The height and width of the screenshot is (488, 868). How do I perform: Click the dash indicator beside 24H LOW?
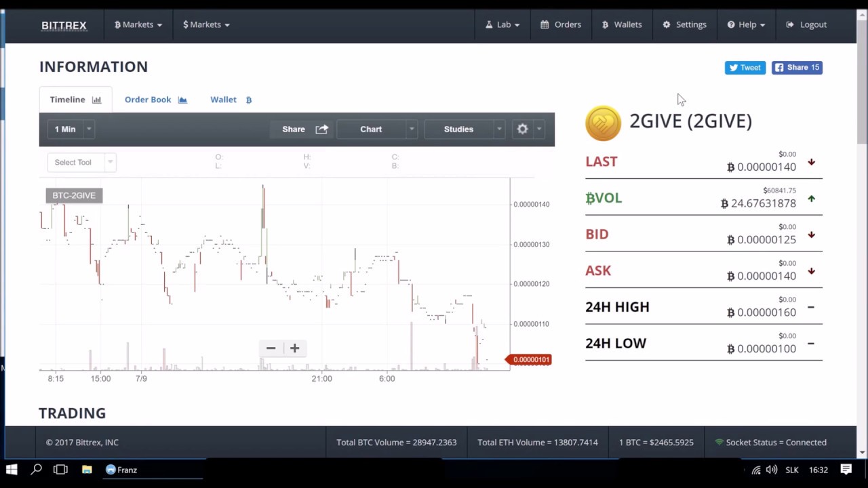click(811, 344)
